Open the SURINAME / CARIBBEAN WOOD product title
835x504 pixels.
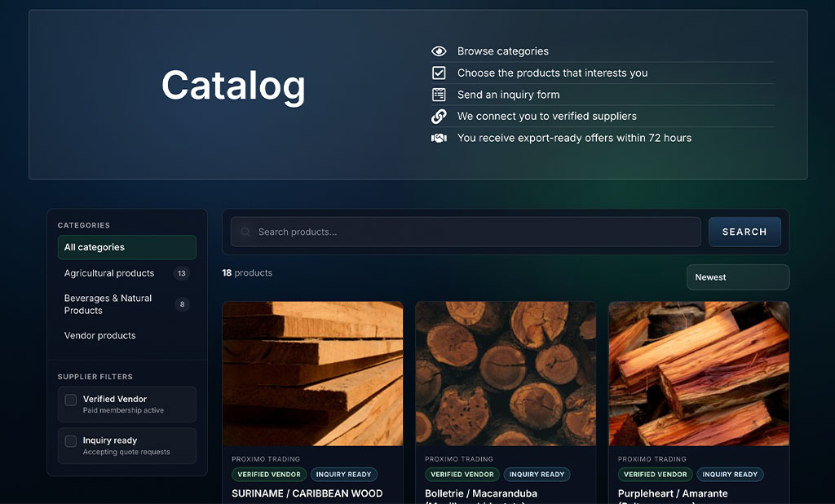tap(307, 493)
